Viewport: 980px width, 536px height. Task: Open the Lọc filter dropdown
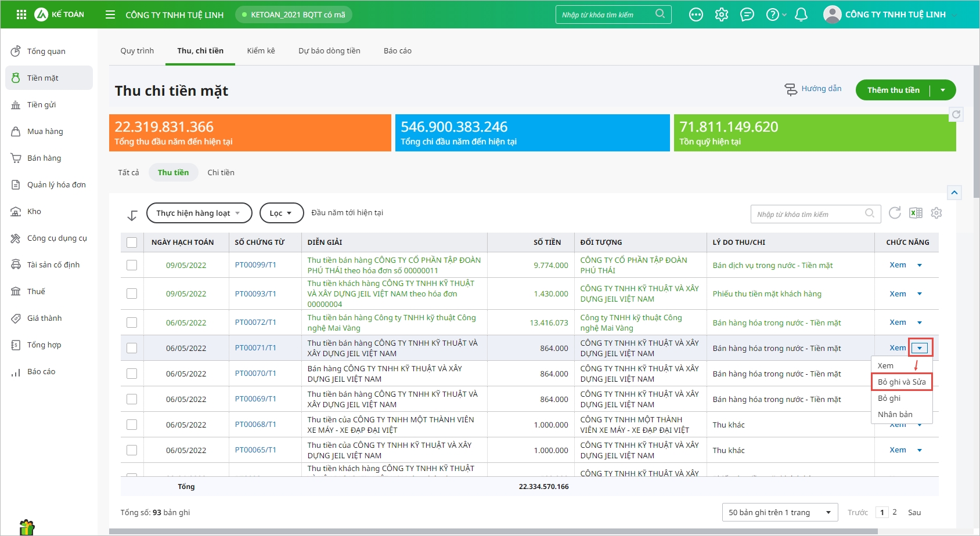coord(281,213)
